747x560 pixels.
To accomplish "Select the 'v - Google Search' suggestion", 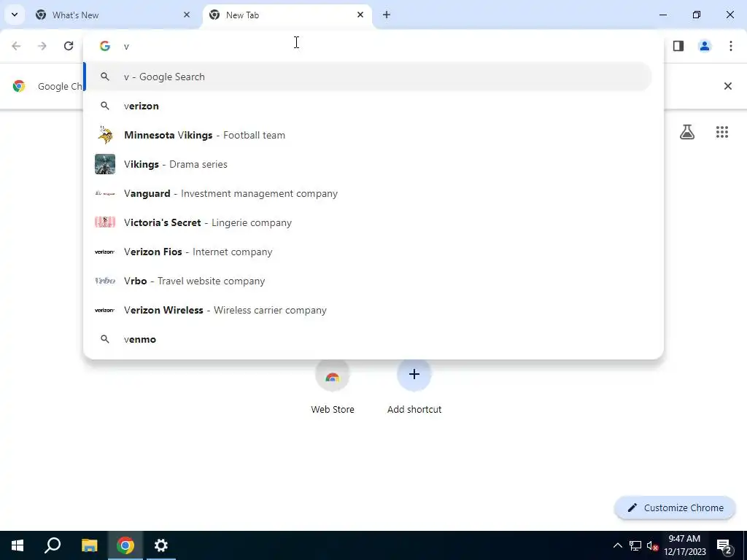I will click(368, 77).
